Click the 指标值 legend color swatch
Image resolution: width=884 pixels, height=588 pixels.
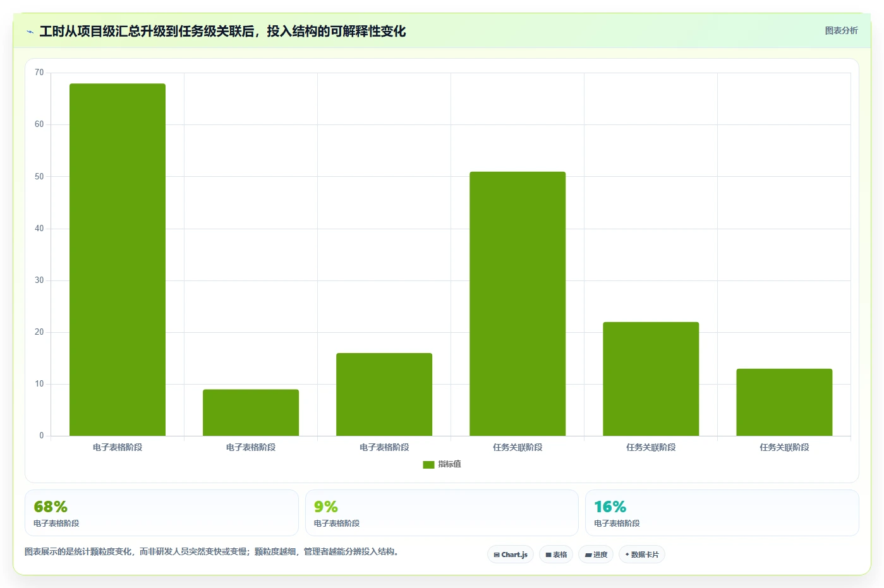tap(428, 464)
